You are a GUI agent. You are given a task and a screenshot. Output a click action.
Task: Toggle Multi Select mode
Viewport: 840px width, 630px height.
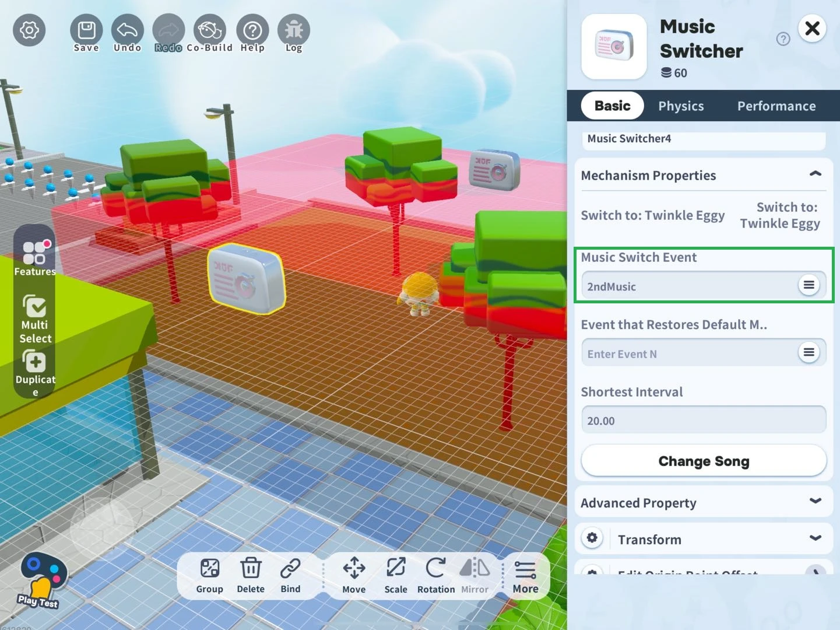click(x=35, y=318)
